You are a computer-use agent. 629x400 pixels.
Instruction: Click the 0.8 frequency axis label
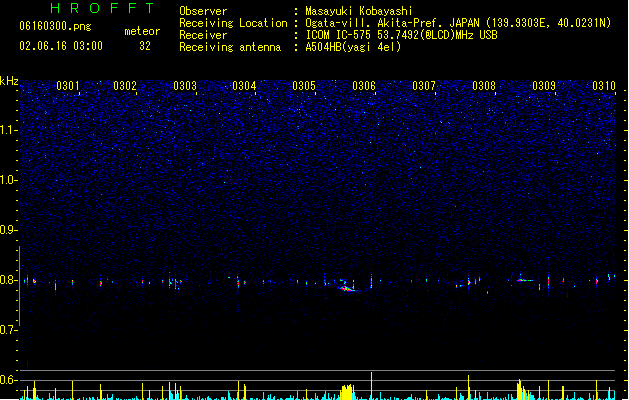pos(8,280)
